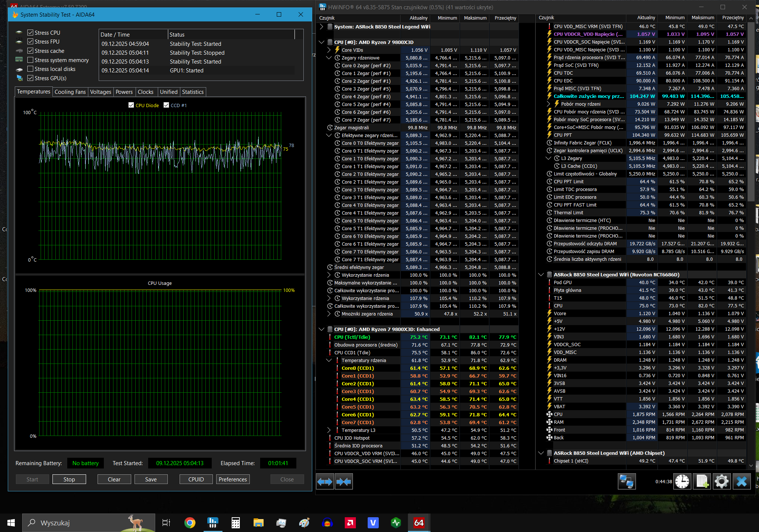The width and height of the screenshot is (759, 532).
Task: Collapse the Zegary rdzeniowe tree node
Action: pyautogui.click(x=329, y=58)
